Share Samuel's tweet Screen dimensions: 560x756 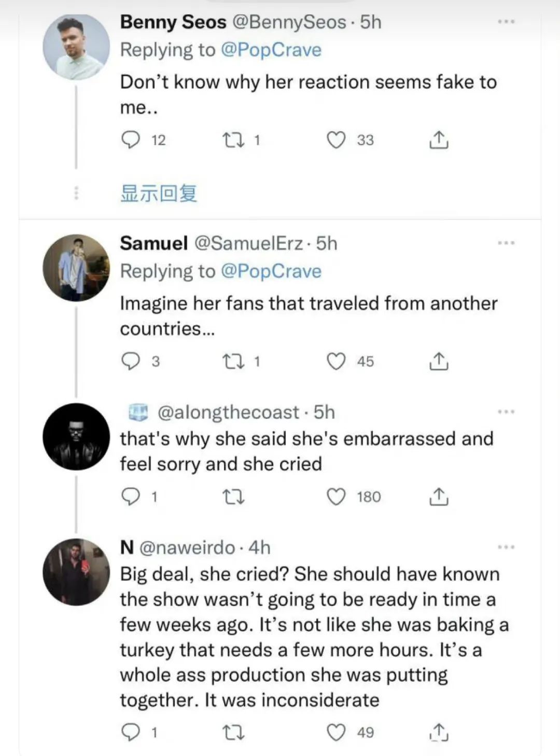click(x=439, y=362)
